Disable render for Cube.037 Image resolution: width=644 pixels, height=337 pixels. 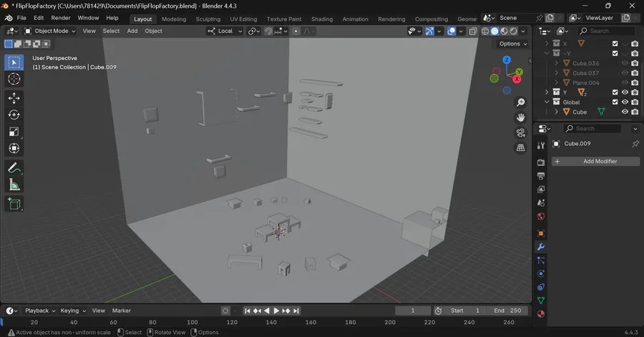pos(635,73)
